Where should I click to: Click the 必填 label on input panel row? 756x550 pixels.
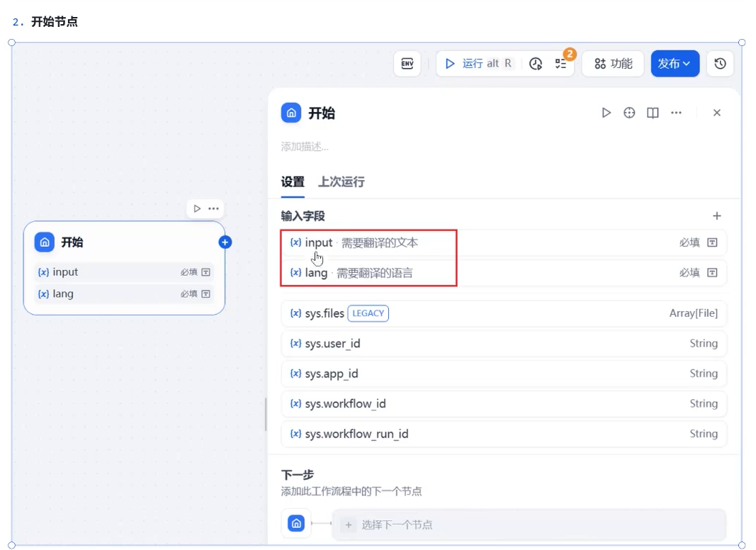(689, 242)
